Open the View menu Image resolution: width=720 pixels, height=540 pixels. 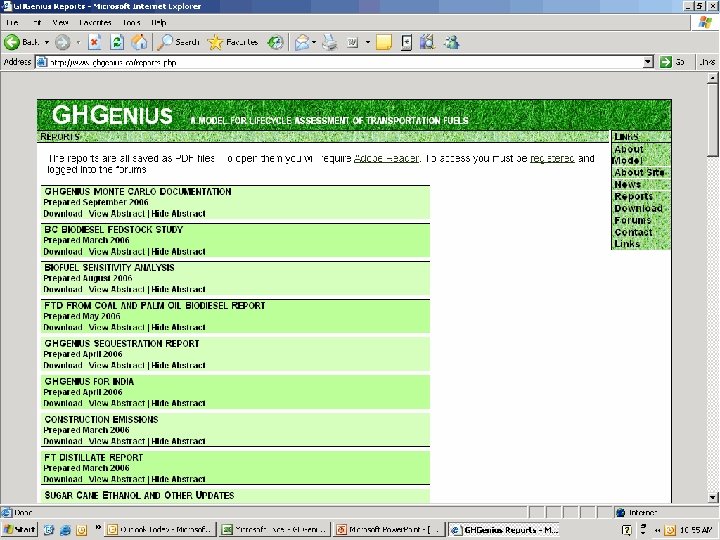coord(60,22)
